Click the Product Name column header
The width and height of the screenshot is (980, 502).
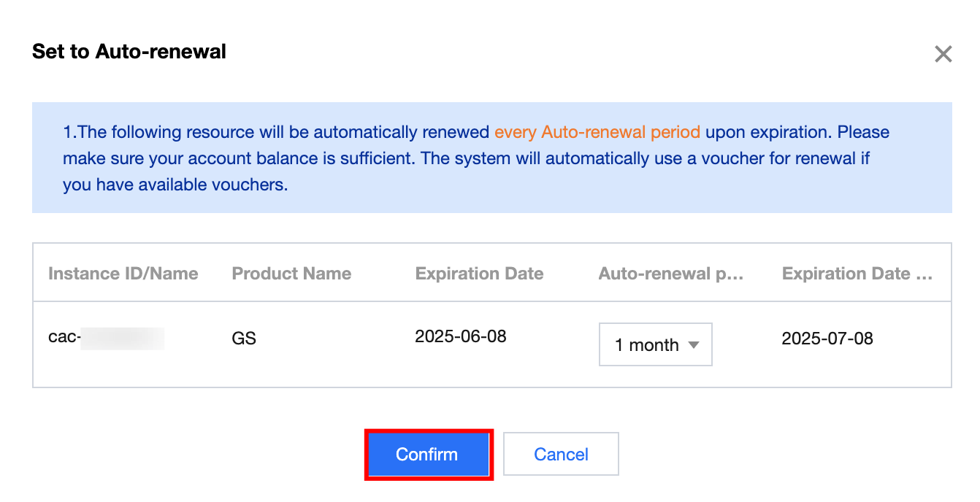click(291, 274)
